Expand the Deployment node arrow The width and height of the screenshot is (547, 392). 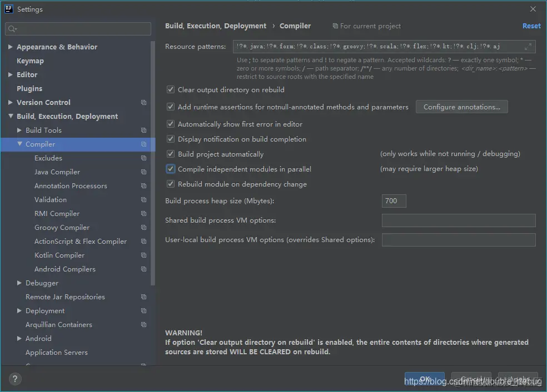coord(19,310)
